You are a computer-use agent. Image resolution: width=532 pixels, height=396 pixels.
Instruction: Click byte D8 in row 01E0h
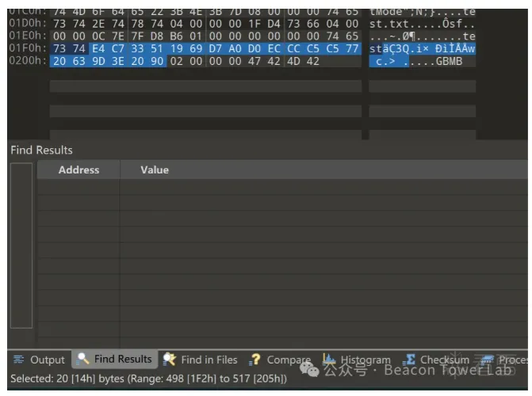pos(157,36)
